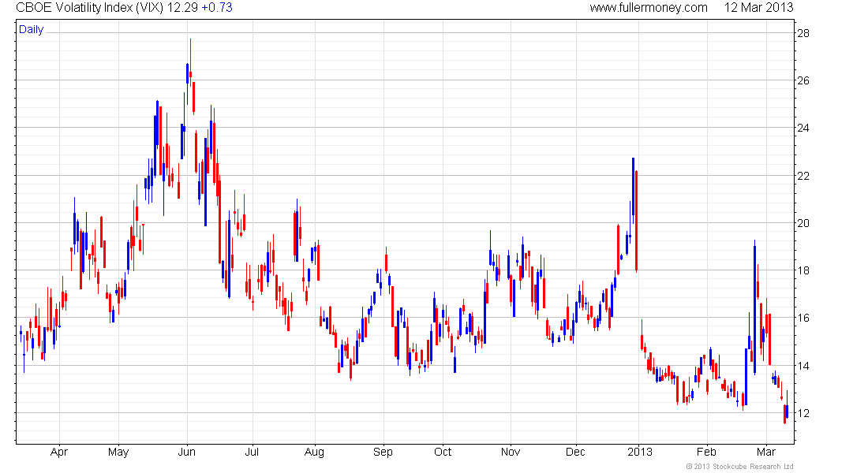Click the 20 y-axis label
Screen dimensions: 868x473
point(803,224)
